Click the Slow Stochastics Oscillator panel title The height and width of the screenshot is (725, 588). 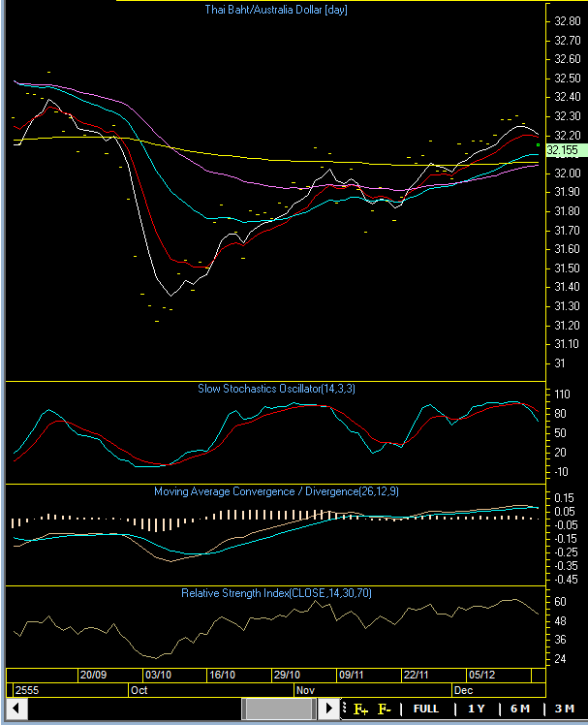click(x=276, y=389)
